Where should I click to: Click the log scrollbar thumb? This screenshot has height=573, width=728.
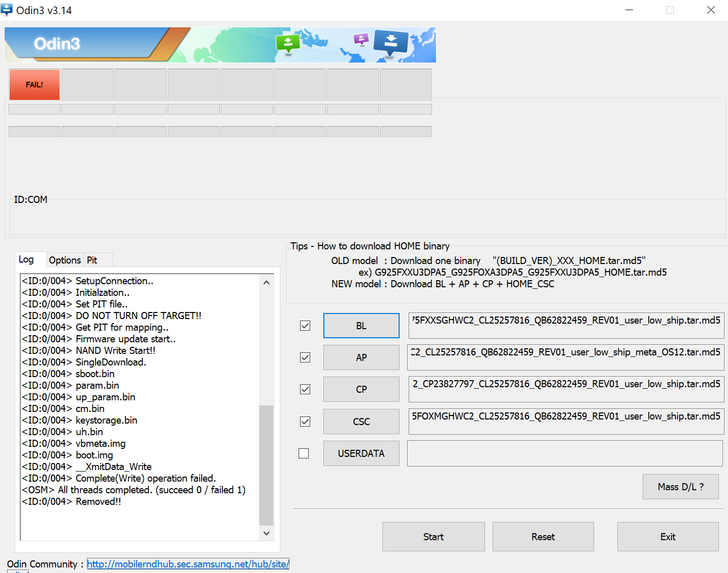point(266,465)
